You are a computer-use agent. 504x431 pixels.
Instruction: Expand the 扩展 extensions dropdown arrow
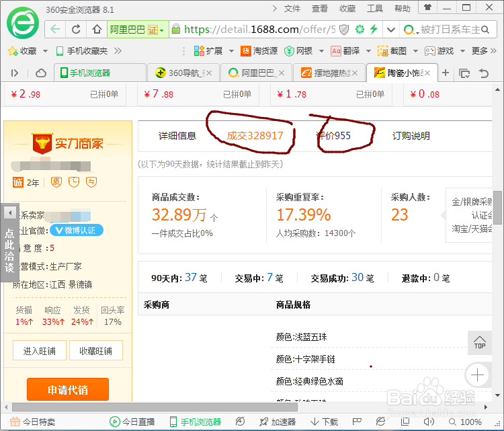[231, 51]
